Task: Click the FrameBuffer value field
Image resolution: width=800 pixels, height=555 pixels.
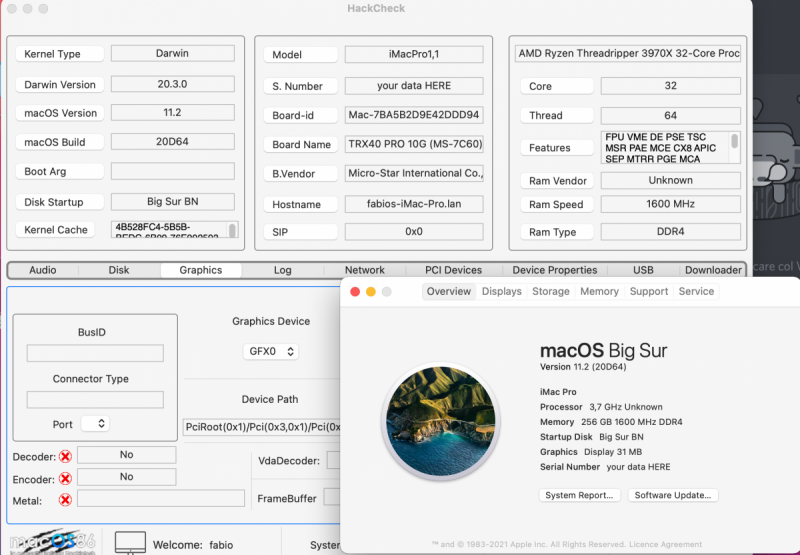Action: click(x=332, y=497)
